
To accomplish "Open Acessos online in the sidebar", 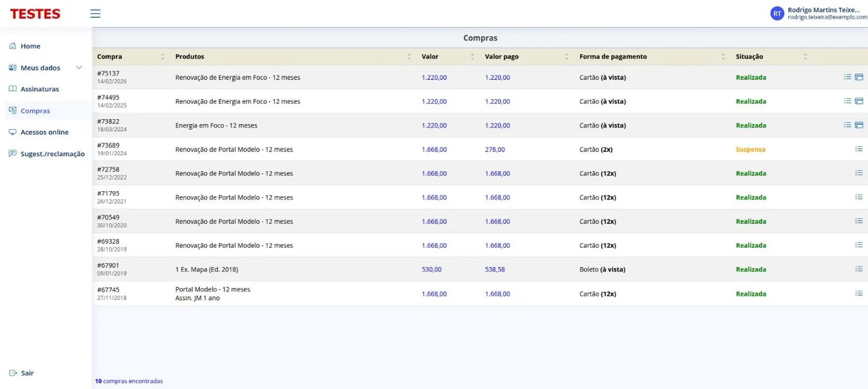I will pyautogui.click(x=45, y=132).
